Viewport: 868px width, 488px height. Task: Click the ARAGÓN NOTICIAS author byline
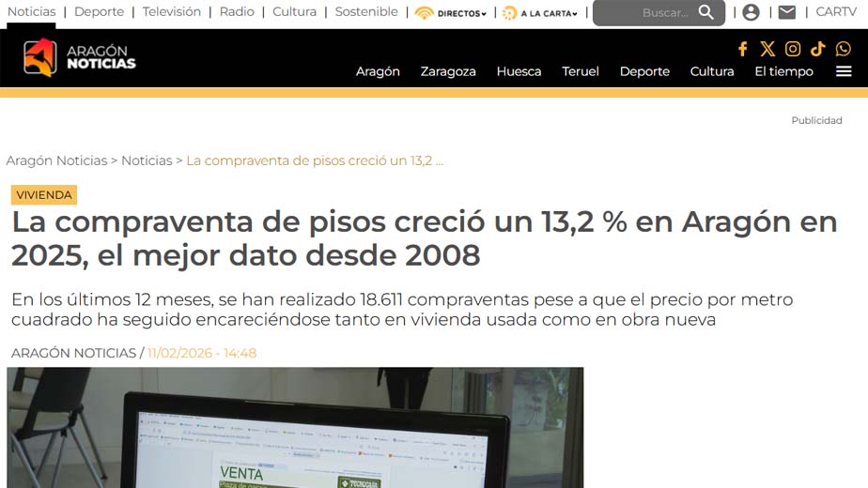[73, 353]
